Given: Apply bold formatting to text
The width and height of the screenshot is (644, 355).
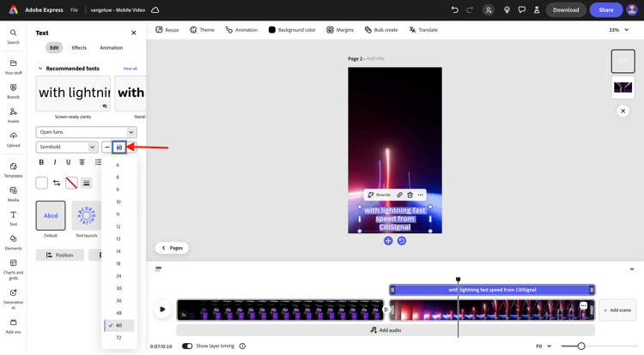Looking at the screenshot, I should 41,162.
